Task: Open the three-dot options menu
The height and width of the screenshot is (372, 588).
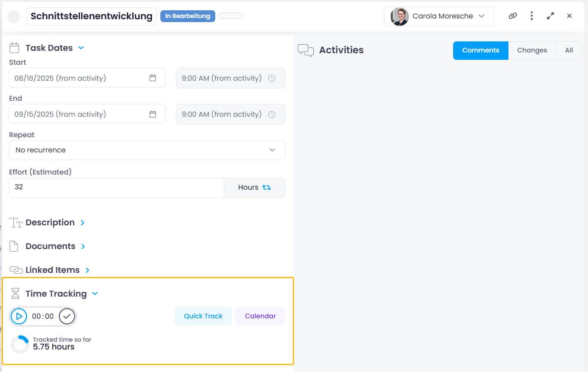Action: 531,16
